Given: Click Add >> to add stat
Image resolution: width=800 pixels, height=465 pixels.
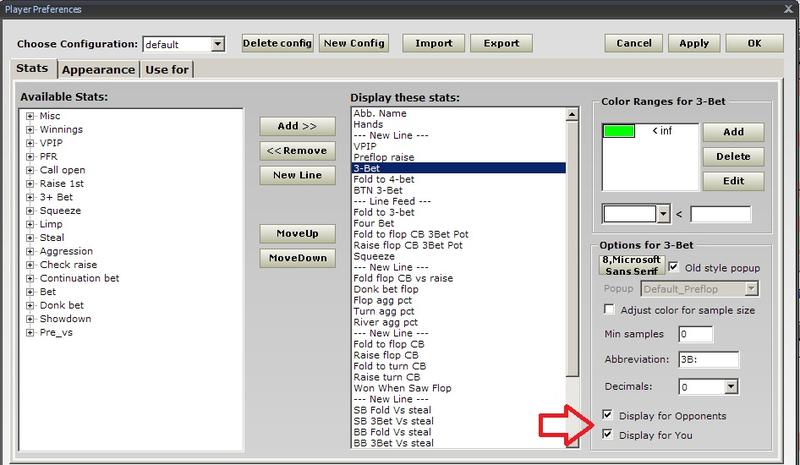Looking at the screenshot, I should pos(297,126).
